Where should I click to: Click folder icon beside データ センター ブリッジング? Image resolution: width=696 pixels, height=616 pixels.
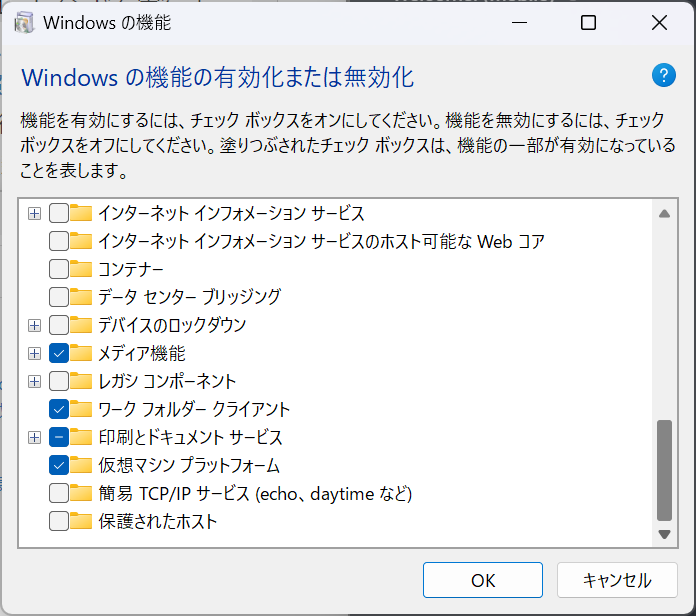(81, 297)
